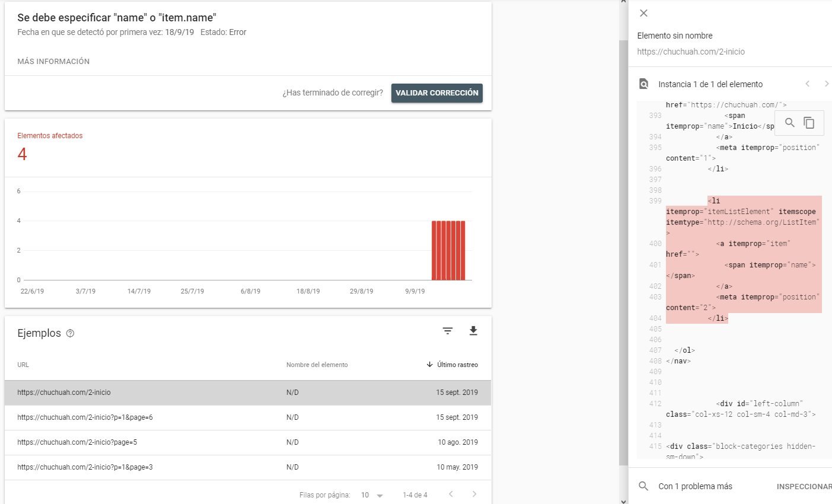Go to previous element instance

(x=807, y=84)
